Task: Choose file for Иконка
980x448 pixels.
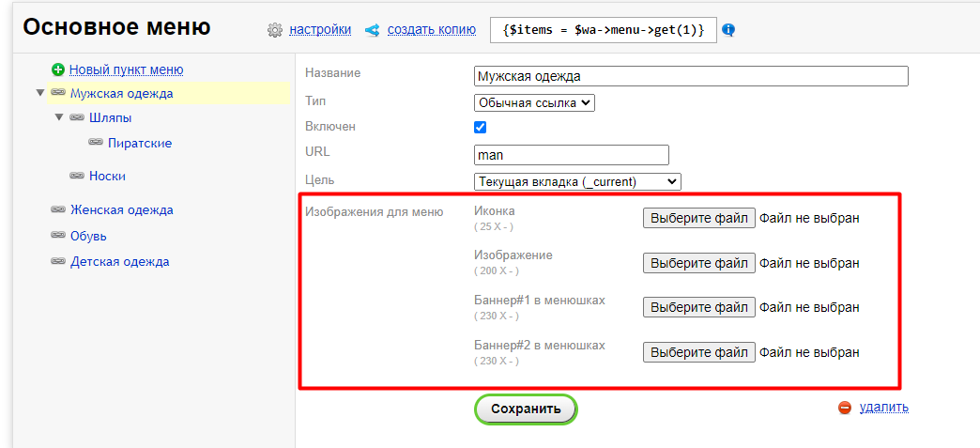Action: pyautogui.click(x=698, y=218)
